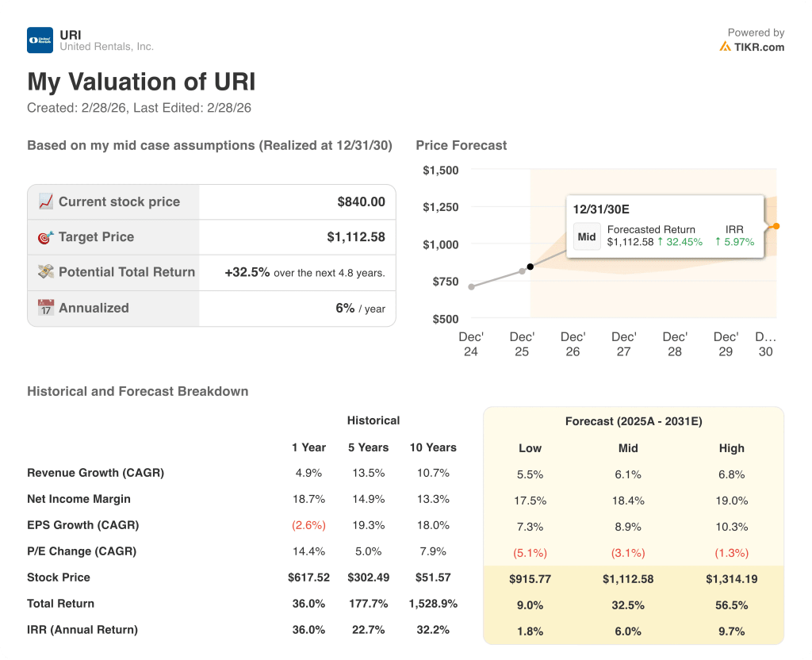Toggle the High forecast scenario column
Viewport: 812px width, 660px height.
[x=731, y=448]
